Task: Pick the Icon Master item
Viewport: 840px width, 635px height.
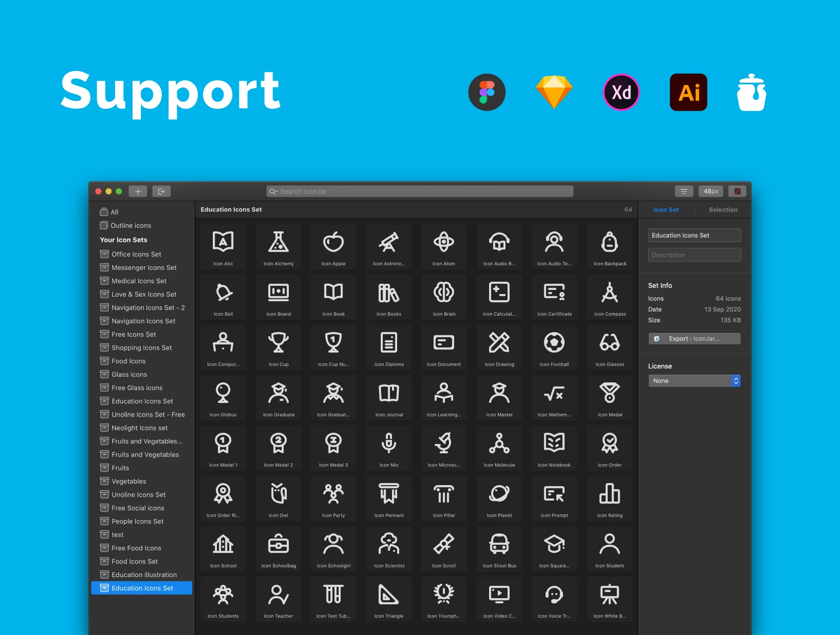Action: [499, 398]
